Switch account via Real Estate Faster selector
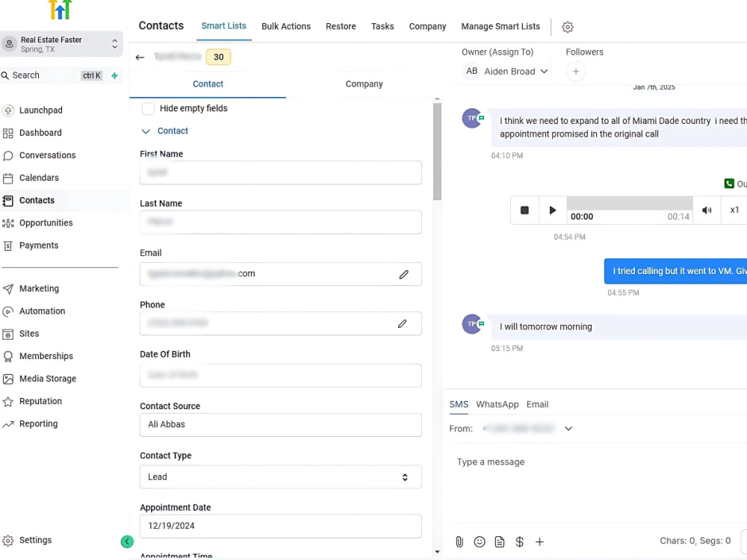Viewport: 747px width, 560px height. [61, 44]
